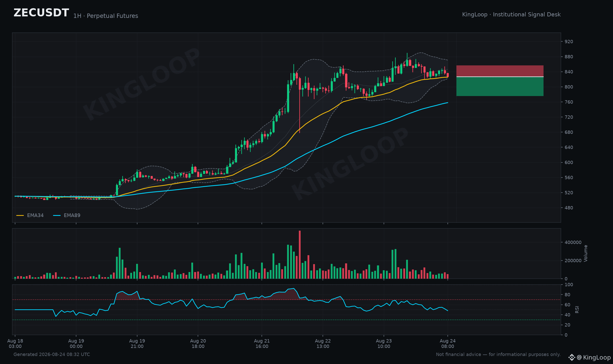Click the green take-profit zone box

500,87
